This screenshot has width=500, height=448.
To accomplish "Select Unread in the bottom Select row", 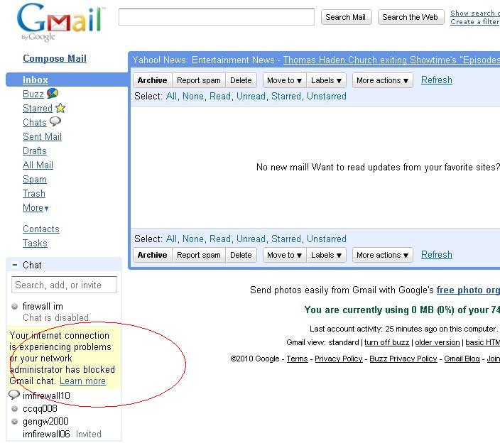I will 251,239.
